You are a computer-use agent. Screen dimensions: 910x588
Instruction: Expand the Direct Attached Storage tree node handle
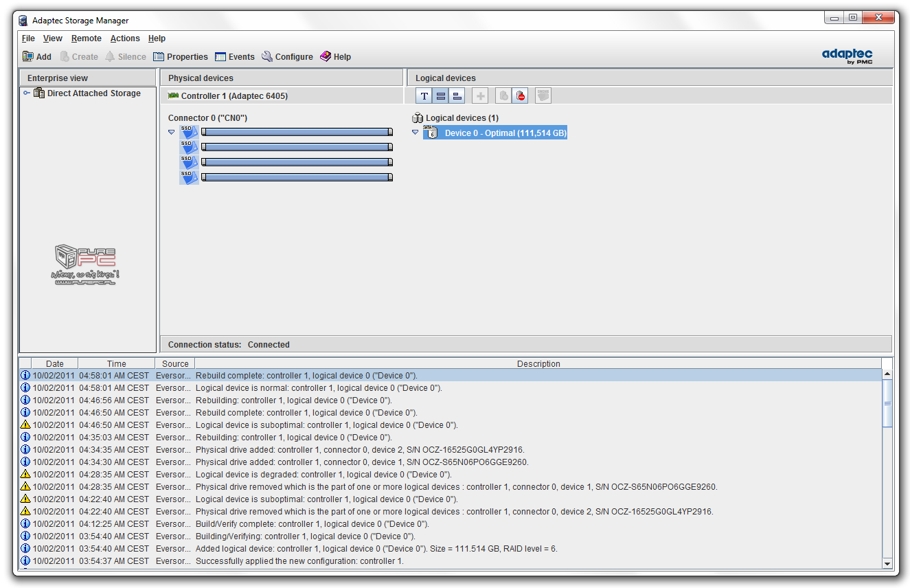[27, 93]
